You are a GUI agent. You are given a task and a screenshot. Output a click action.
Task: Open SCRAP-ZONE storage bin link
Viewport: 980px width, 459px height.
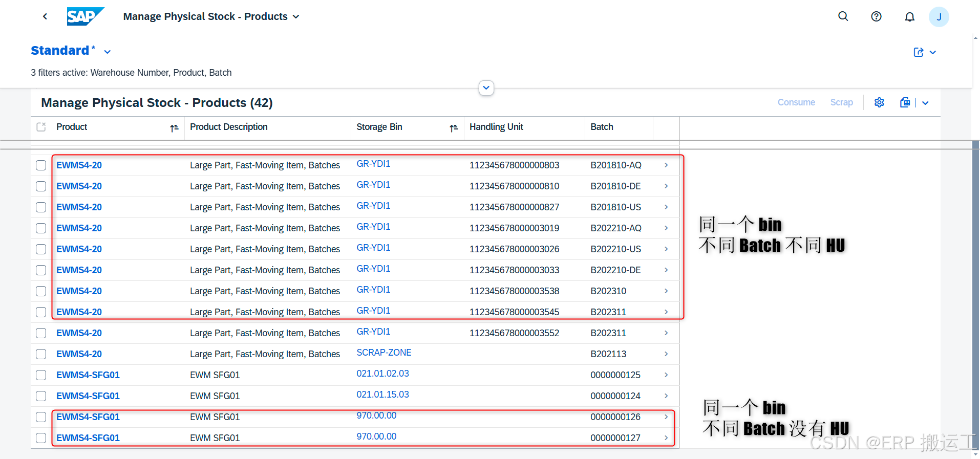pyautogui.click(x=384, y=353)
